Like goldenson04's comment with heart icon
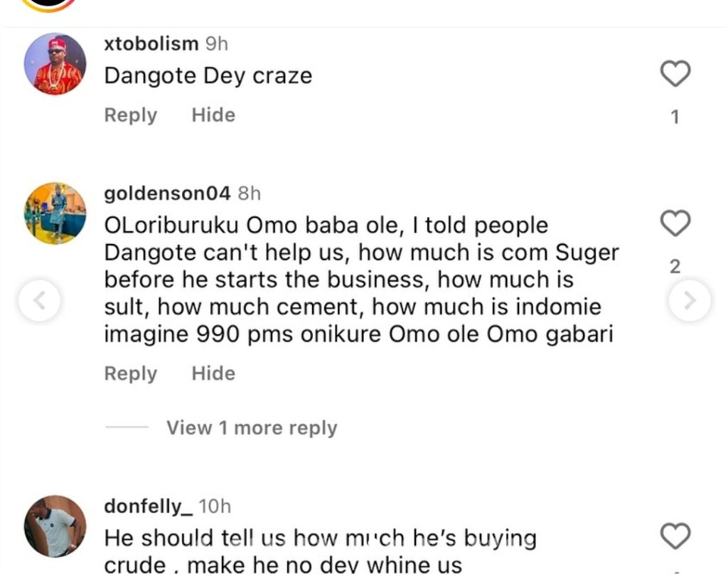This screenshot has height=579, width=728. tap(675, 223)
